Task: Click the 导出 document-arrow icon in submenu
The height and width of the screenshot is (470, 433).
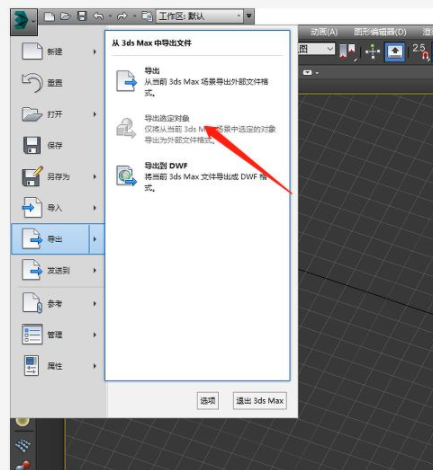Action: pos(126,81)
